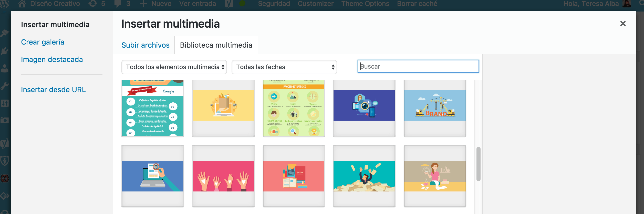Open the security shield icon in sidebar
This screenshot has height=214, width=644.
[x=5, y=161]
